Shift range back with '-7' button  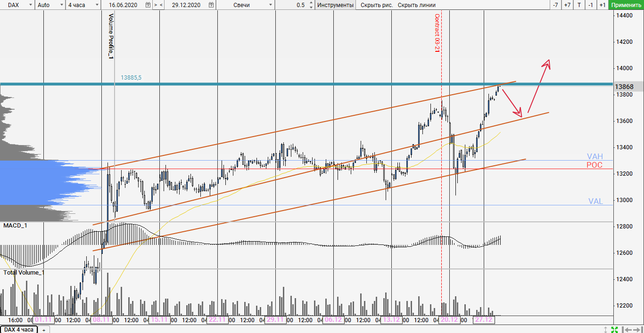point(555,5)
